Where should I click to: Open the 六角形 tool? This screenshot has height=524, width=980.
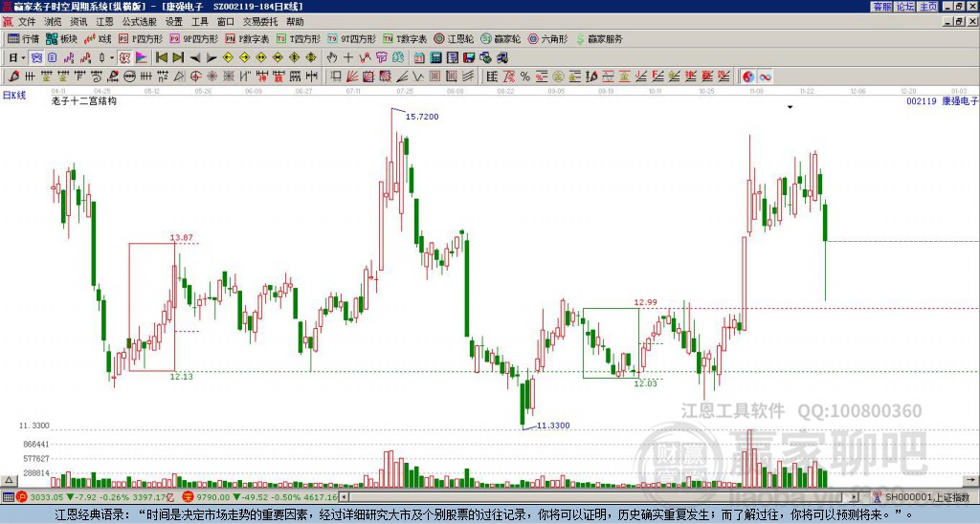coord(548,38)
